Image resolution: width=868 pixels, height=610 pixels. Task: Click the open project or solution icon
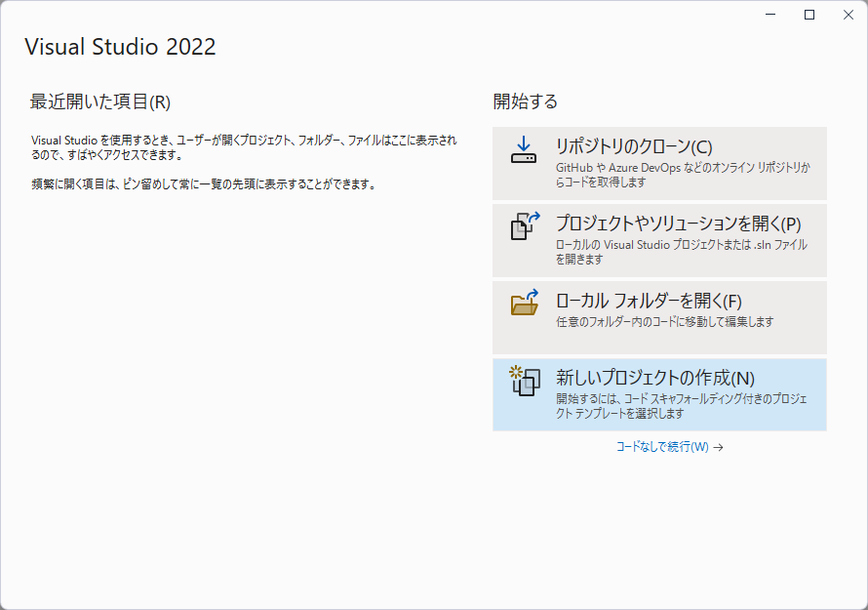pyautogui.click(x=525, y=226)
